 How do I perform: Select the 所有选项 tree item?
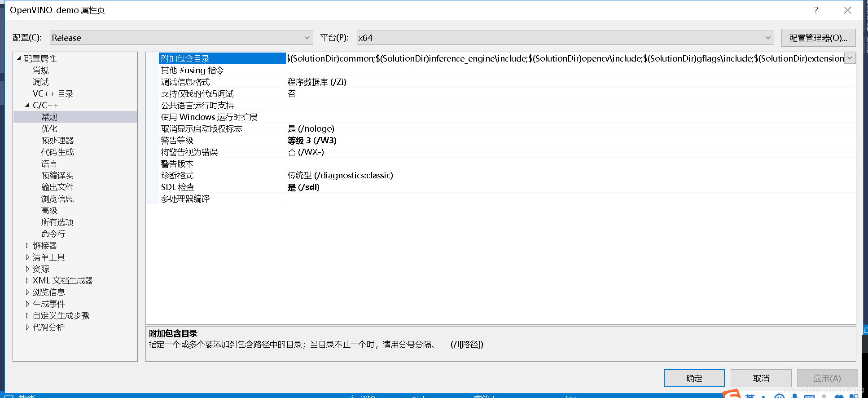57,222
